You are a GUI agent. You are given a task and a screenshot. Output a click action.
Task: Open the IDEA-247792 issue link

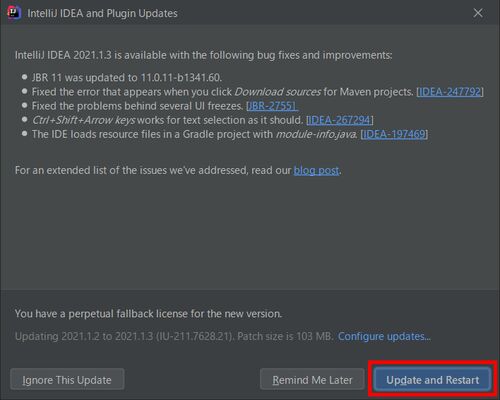pos(450,92)
